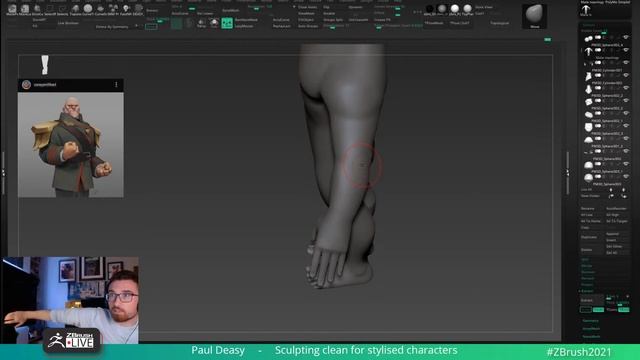
Task: Click List All in the subtool panel
Action: 586,190
